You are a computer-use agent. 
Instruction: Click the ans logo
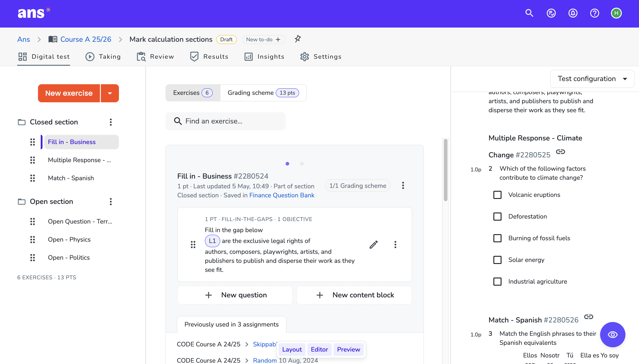34,13
